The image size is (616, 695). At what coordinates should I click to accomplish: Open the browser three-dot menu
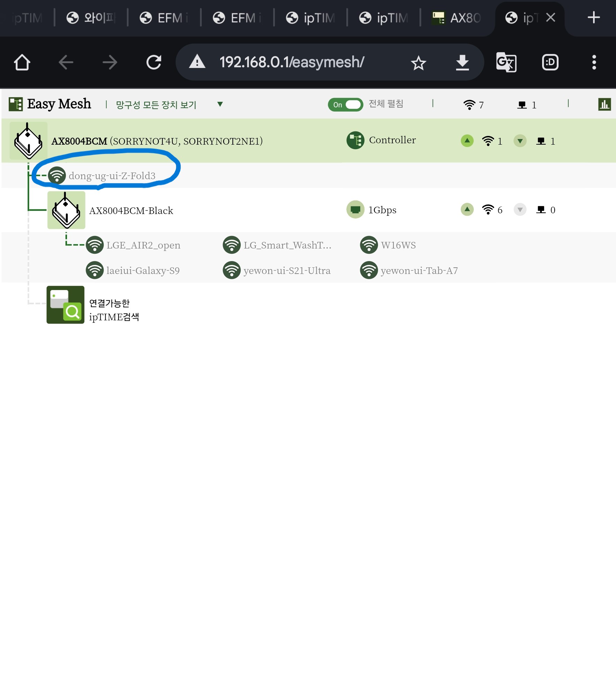tap(594, 62)
